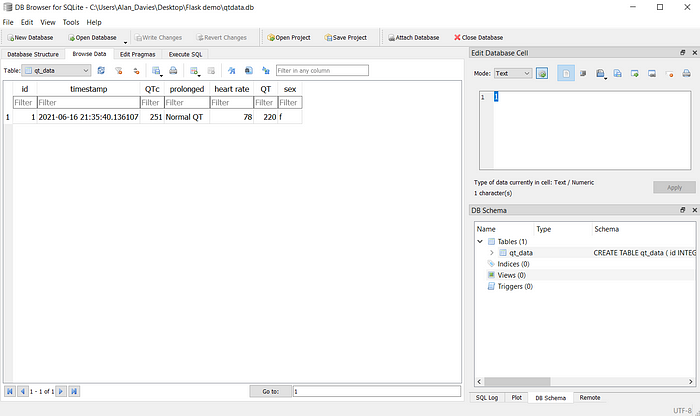Show the SQL Log tab
The image size is (700, 416).
tap(487, 397)
